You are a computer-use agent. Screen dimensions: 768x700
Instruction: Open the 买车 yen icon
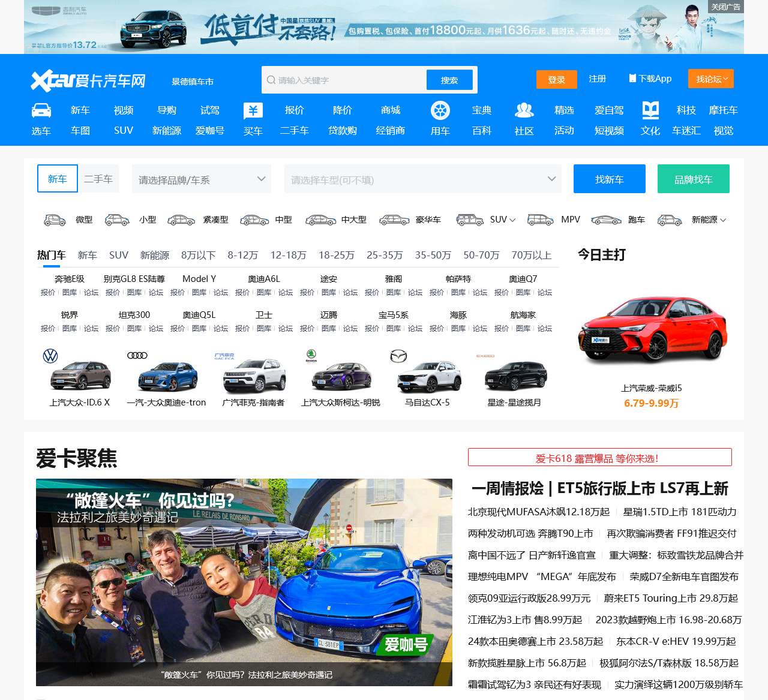point(253,110)
